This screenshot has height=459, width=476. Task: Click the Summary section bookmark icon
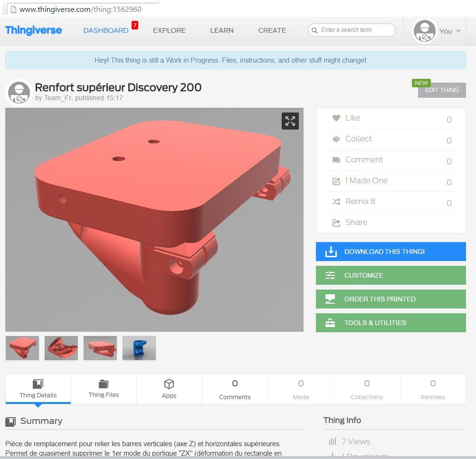tap(10, 422)
